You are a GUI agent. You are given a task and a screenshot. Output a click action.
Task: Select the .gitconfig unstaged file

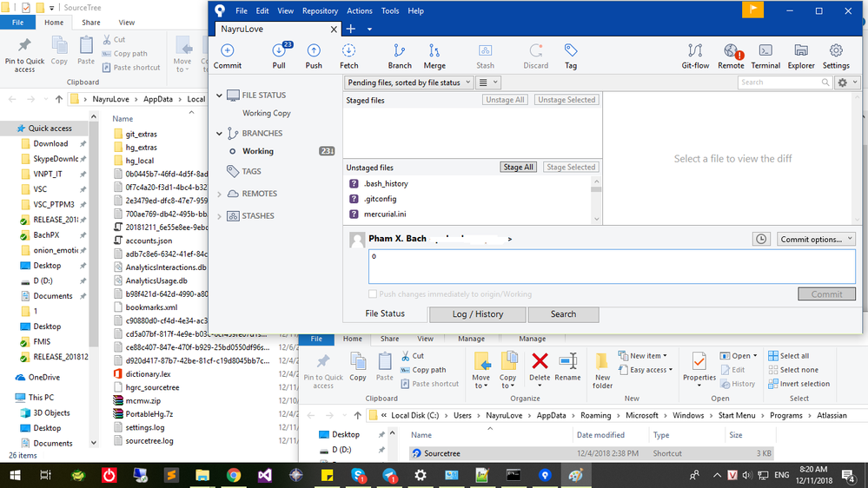(x=380, y=199)
